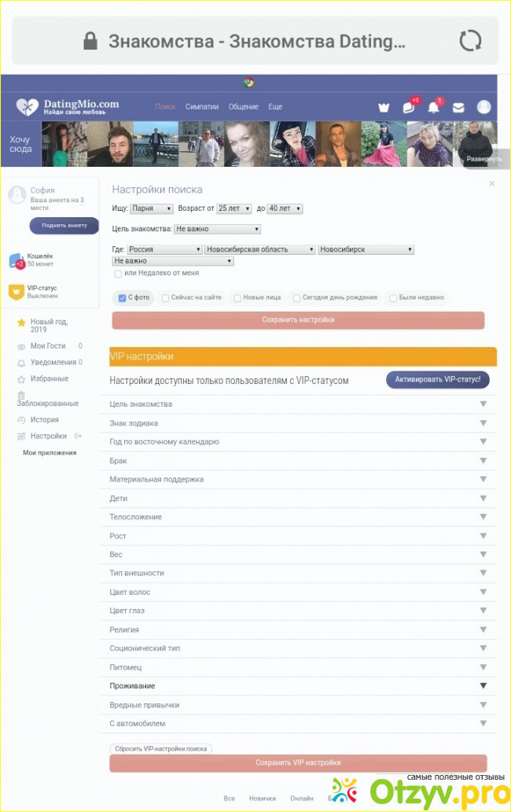511x812 pixels.
Task: Open the Новосибирская область region dropdown
Action: pyautogui.click(x=259, y=249)
